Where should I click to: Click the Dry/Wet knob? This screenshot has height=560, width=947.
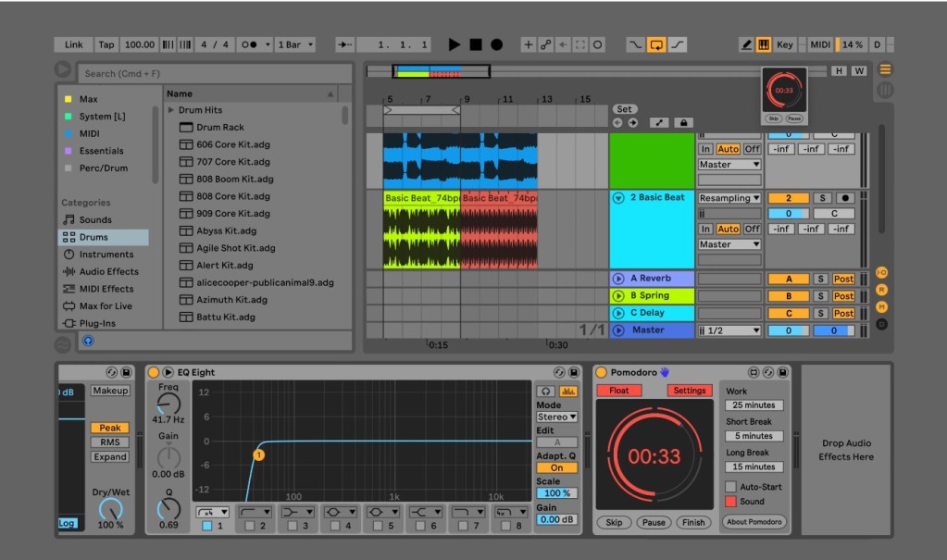(110, 508)
